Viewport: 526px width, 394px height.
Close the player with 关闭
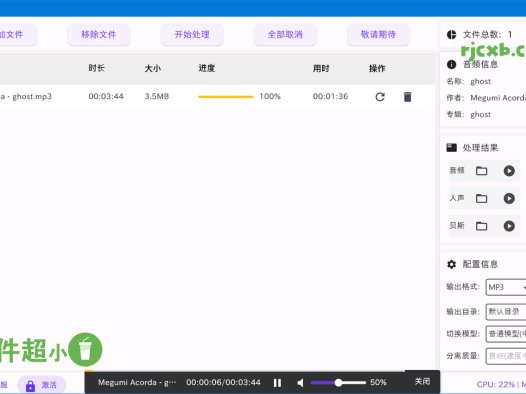coord(422,382)
